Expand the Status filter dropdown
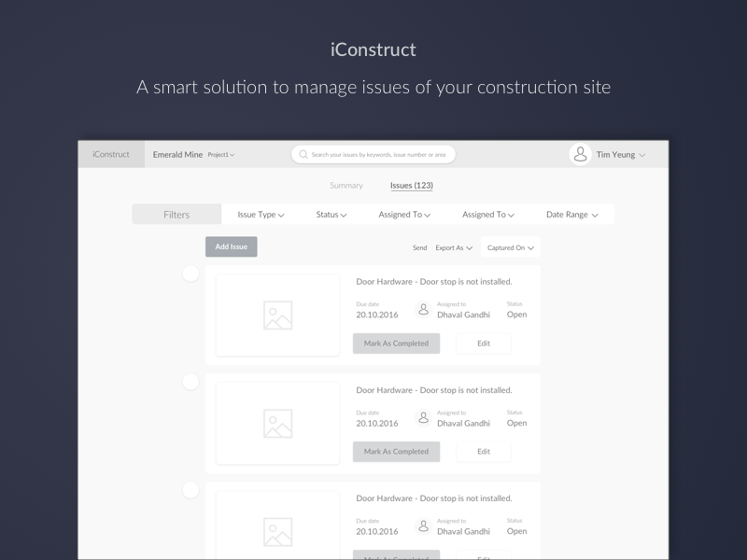Image resolution: width=747 pixels, height=560 pixels. (331, 214)
